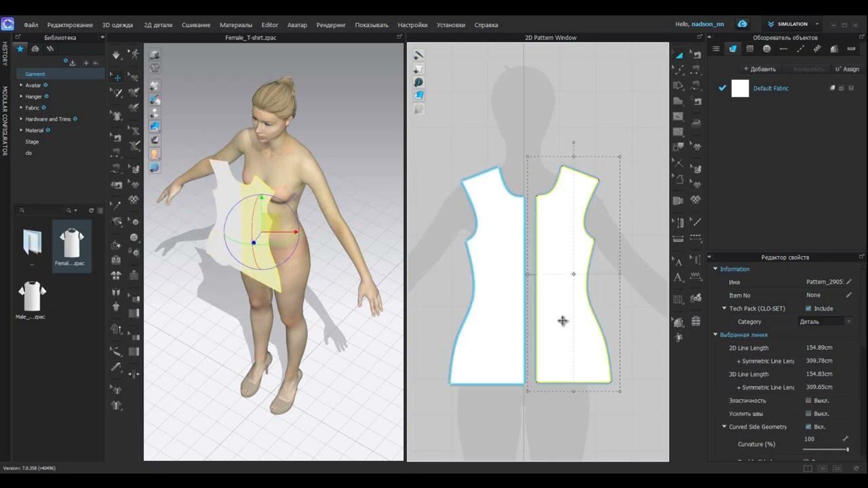Click the Default Fabric name
The width and height of the screenshot is (868, 488).
(x=771, y=88)
